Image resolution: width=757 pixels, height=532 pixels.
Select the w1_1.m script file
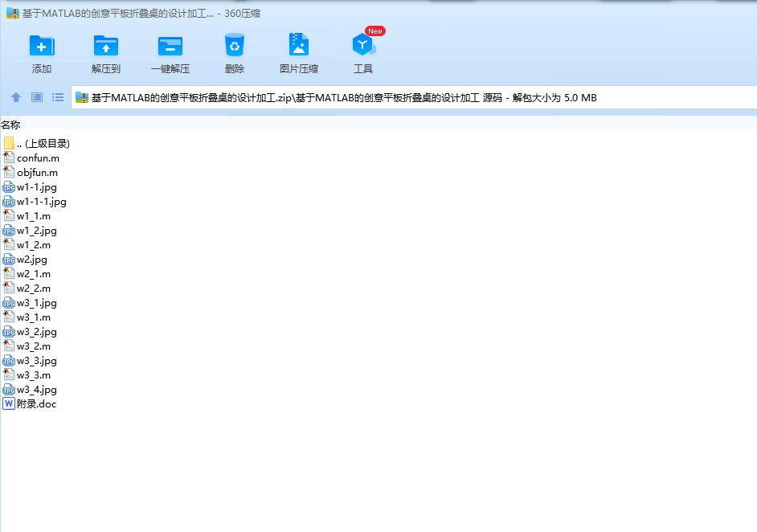[27, 216]
